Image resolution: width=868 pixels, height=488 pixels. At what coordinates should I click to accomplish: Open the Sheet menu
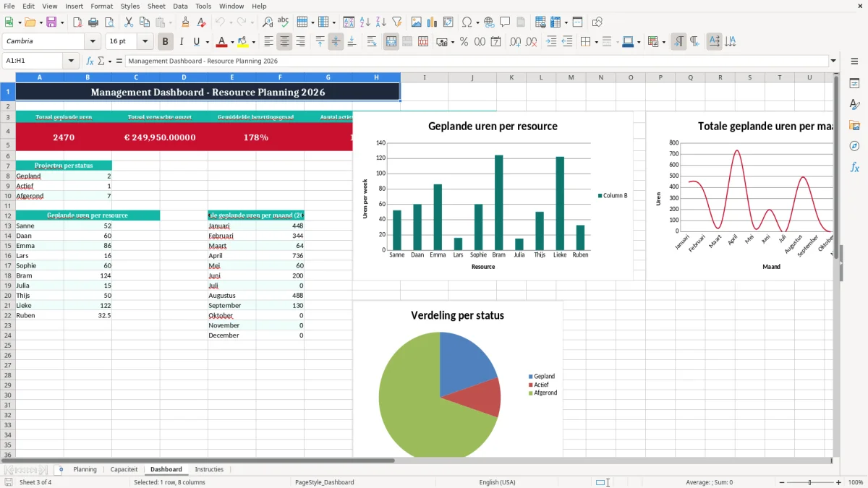(156, 6)
